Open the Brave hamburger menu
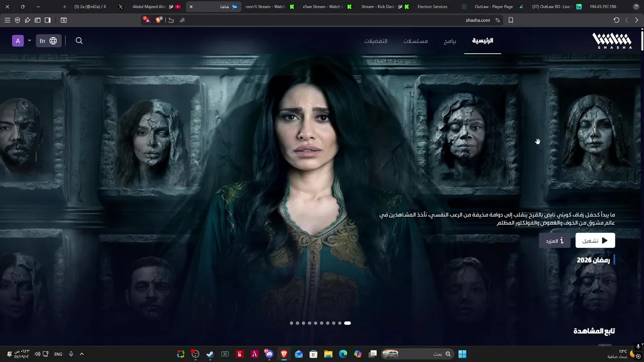 point(7,20)
